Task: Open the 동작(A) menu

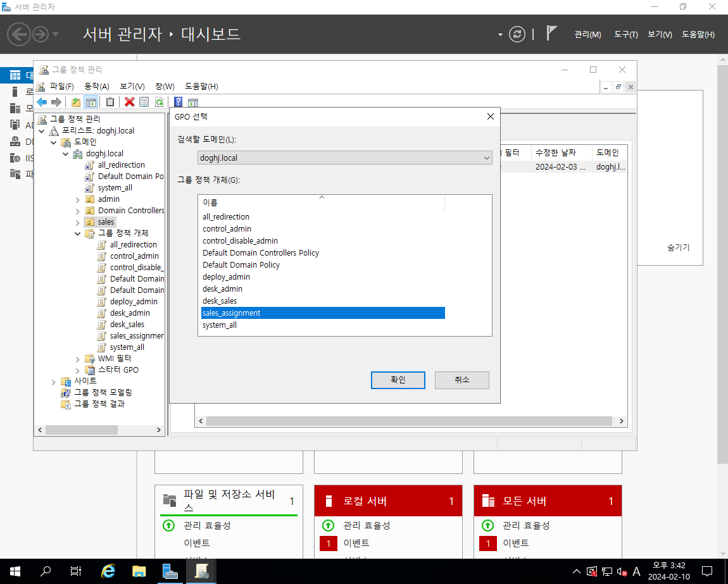Action: (97, 86)
